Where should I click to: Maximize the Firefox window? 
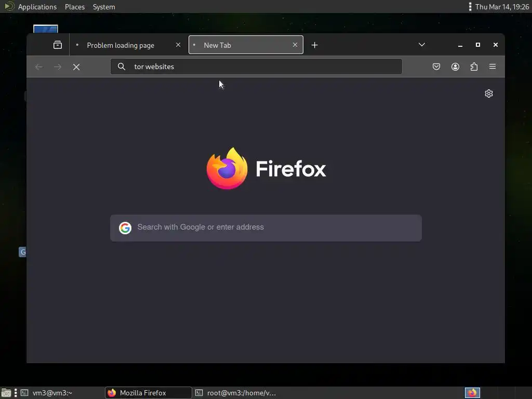(x=478, y=45)
